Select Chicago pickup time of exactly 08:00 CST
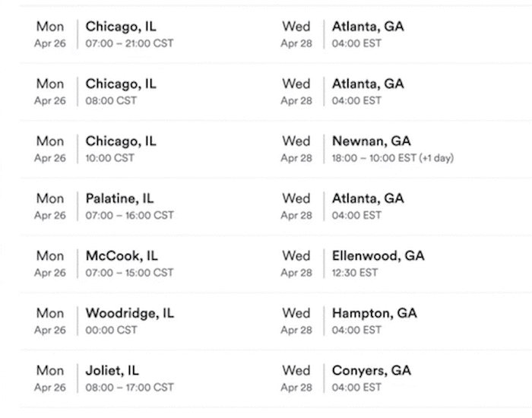Viewport: 532px width, 418px height. point(111,100)
